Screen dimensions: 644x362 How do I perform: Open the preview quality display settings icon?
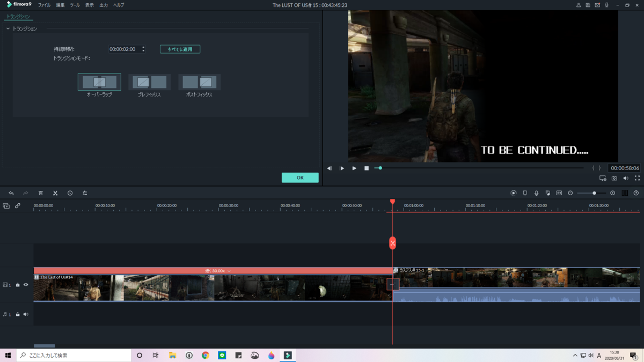(603, 178)
